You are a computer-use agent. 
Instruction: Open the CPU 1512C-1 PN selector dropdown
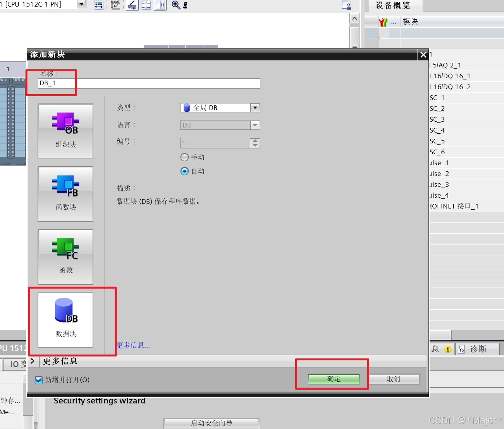(x=81, y=4)
